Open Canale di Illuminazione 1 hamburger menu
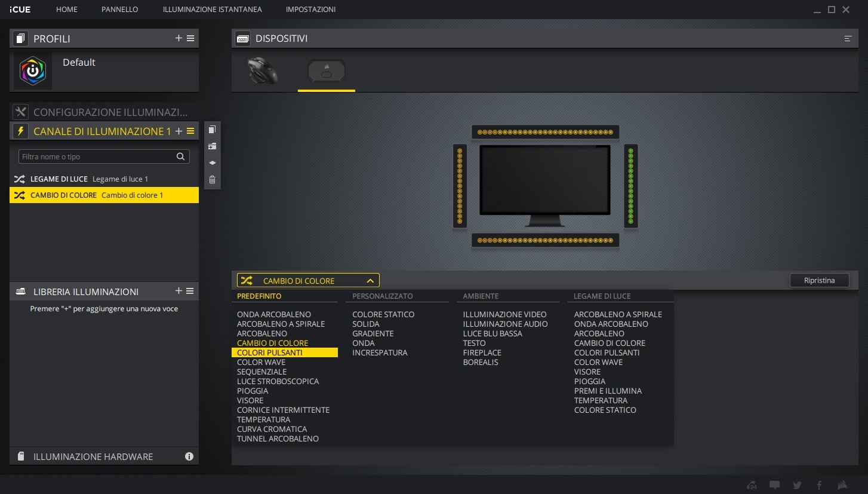Image resolution: width=868 pixels, height=494 pixels. (190, 131)
